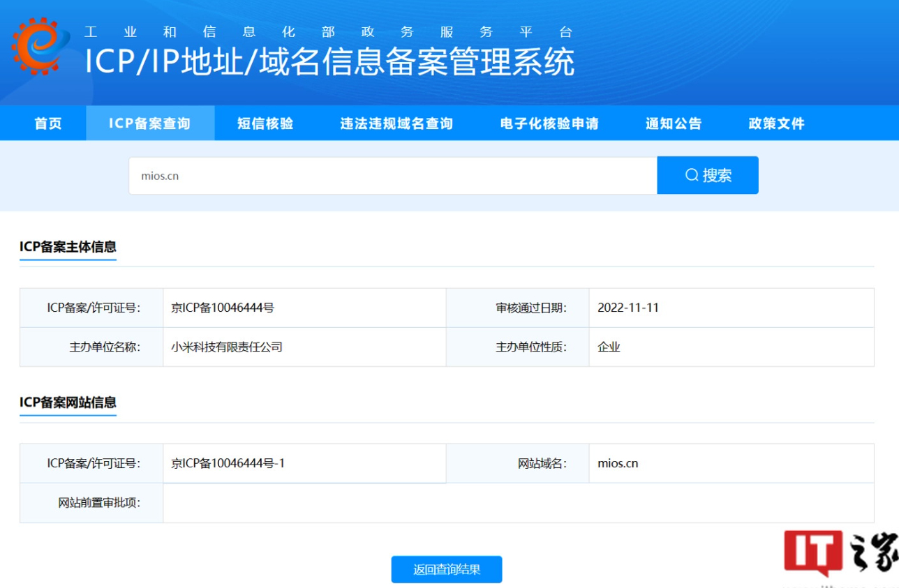The width and height of the screenshot is (899, 588).
Task: Click license number 京ICP备10046444号
Action: click(x=223, y=308)
